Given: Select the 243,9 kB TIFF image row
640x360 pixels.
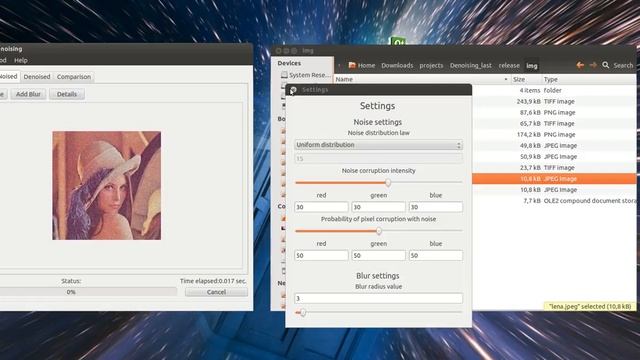Looking at the screenshot, I should [x=554, y=101].
